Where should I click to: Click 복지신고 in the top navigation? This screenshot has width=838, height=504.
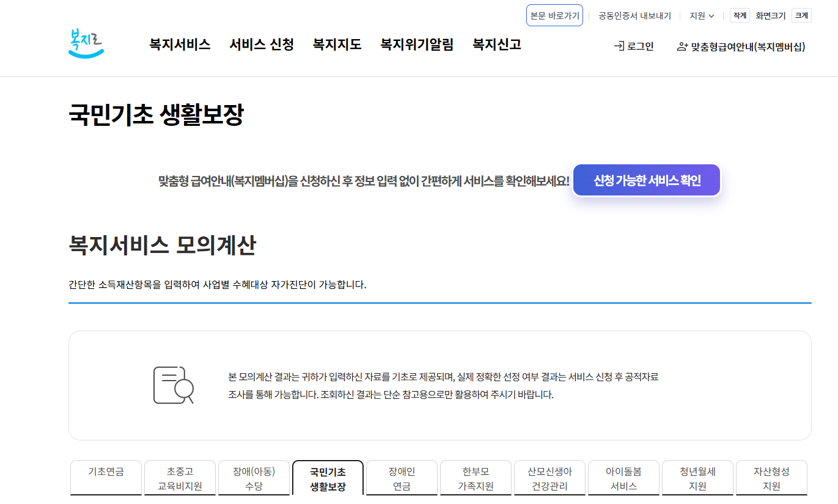[x=496, y=45]
